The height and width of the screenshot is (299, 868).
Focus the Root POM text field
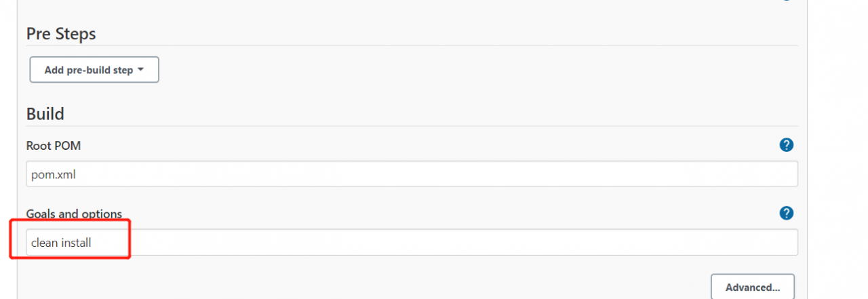pos(412,174)
